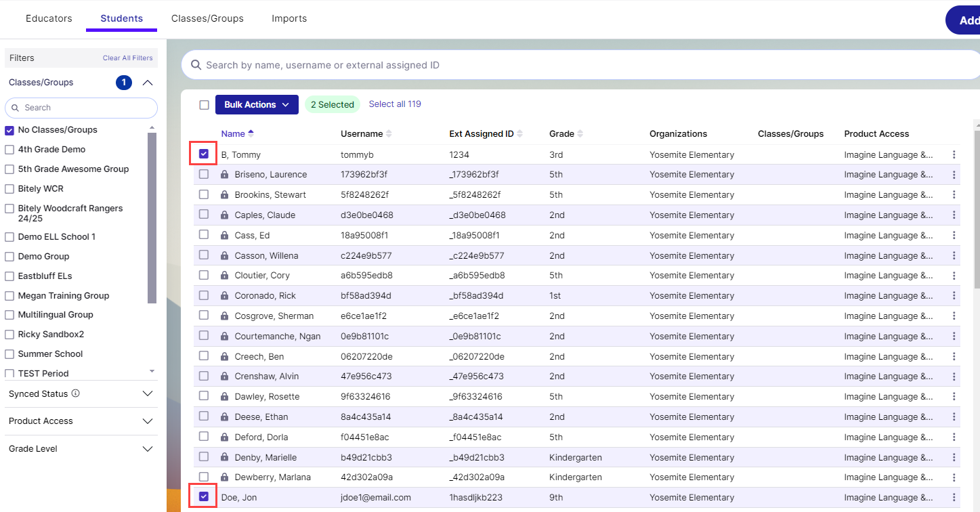Open the row menu for B, Tommy
The width and height of the screenshot is (980, 512).
click(954, 154)
